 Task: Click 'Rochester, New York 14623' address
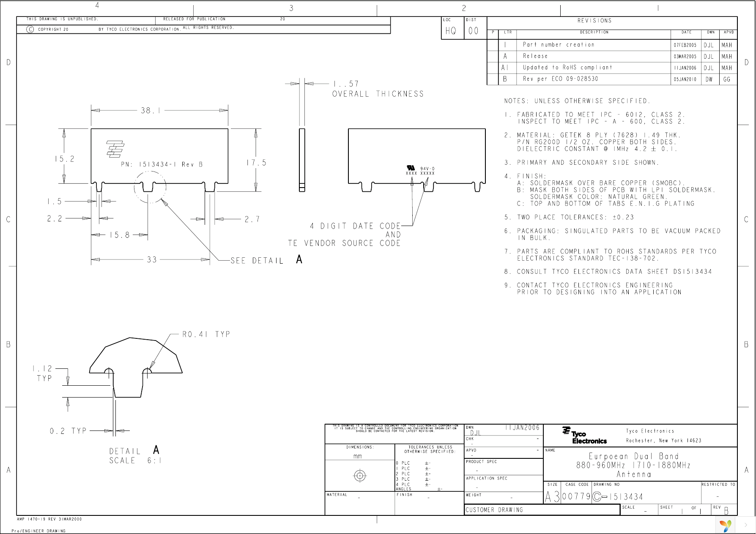[663, 441]
